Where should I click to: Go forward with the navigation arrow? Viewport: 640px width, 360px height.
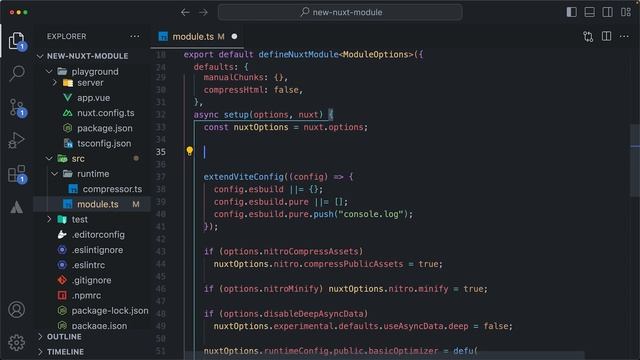(x=203, y=12)
